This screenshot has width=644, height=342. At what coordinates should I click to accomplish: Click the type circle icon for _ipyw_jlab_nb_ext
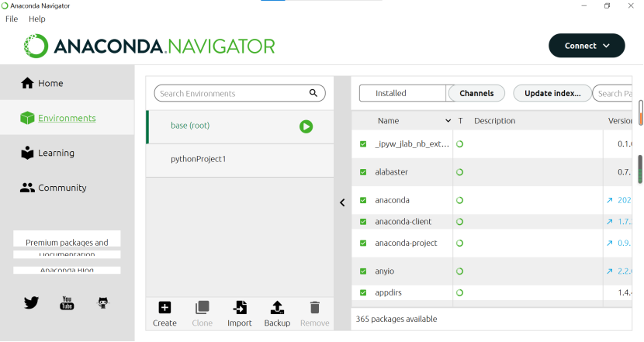tap(459, 144)
